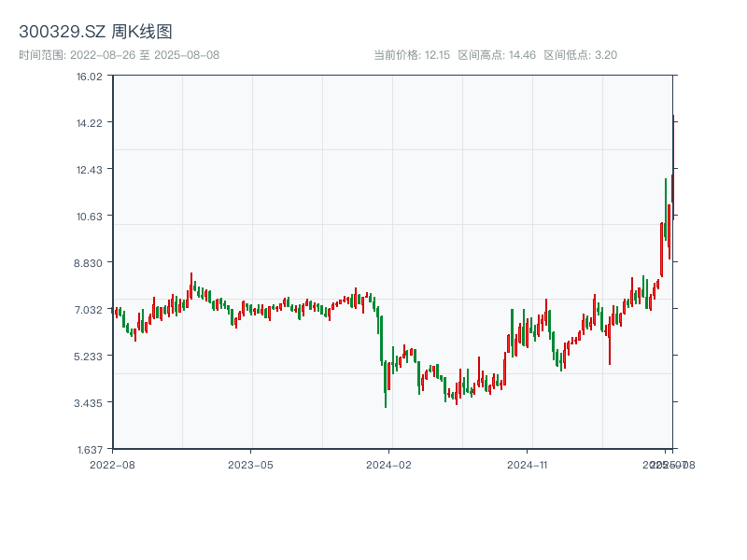
Task: Select the 时间范围 date range text
Action: point(120,55)
